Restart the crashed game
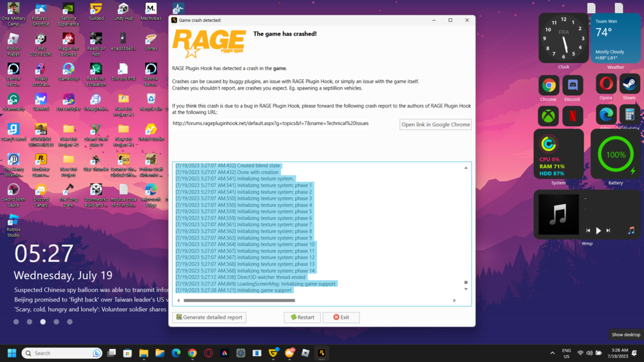 [302, 317]
